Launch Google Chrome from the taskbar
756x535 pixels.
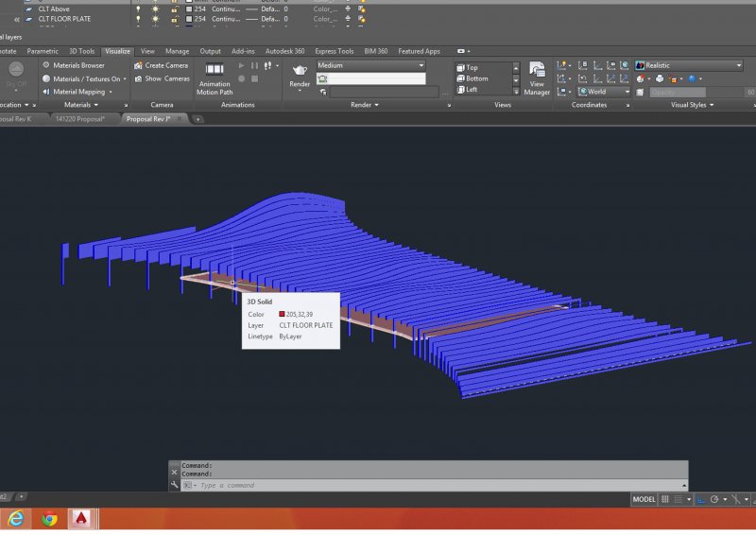49,518
